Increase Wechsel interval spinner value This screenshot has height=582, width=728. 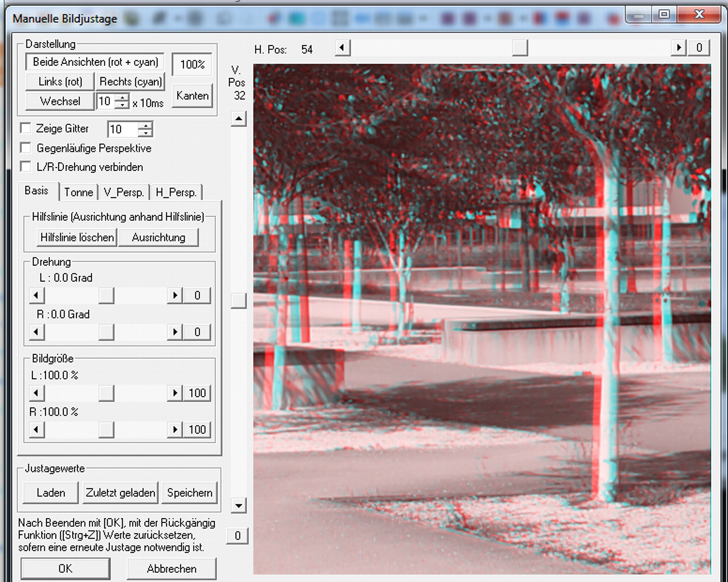click(x=122, y=97)
